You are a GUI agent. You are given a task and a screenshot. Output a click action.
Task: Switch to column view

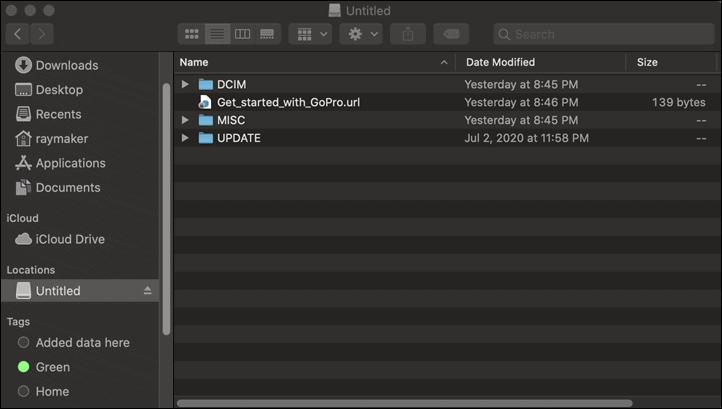tap(242, 34)
